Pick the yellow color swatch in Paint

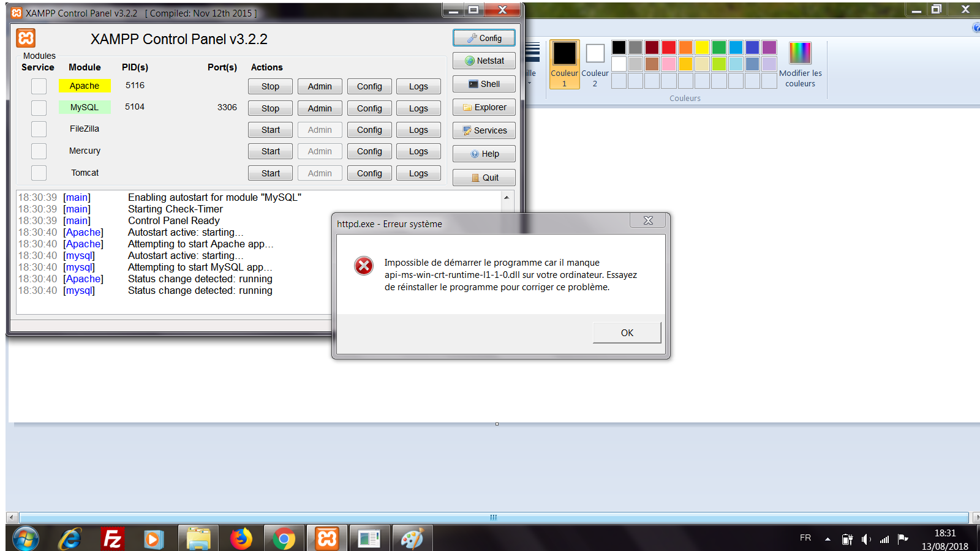tap(703, 47)
